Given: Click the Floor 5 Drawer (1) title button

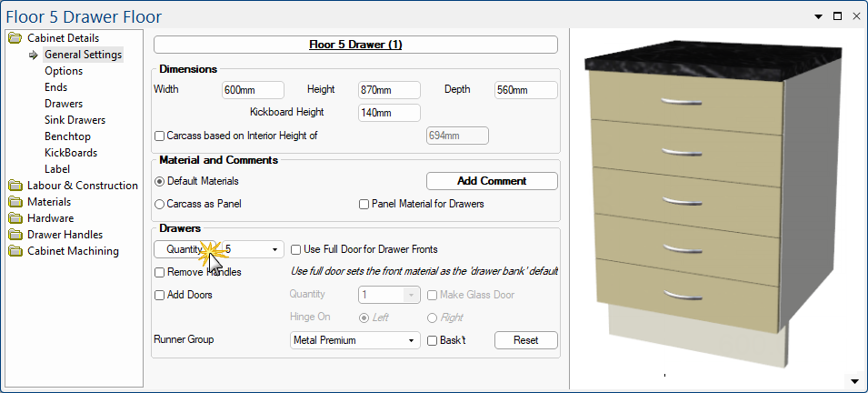Looking at the screenshot, I should pos(355,45).
